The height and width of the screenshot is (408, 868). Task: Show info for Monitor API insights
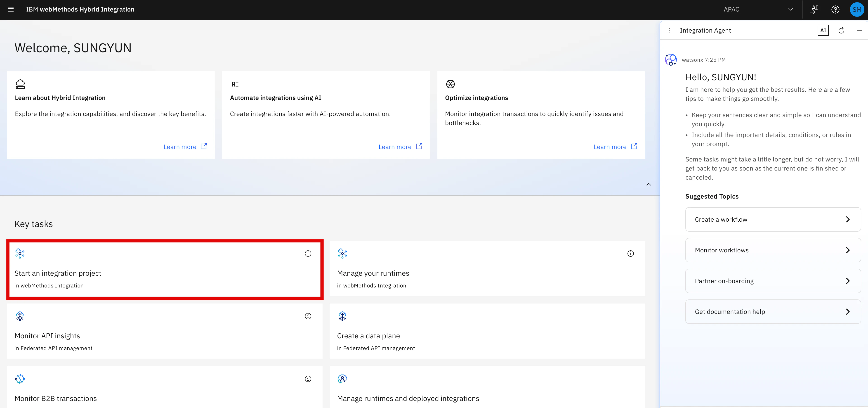point(308,316)
